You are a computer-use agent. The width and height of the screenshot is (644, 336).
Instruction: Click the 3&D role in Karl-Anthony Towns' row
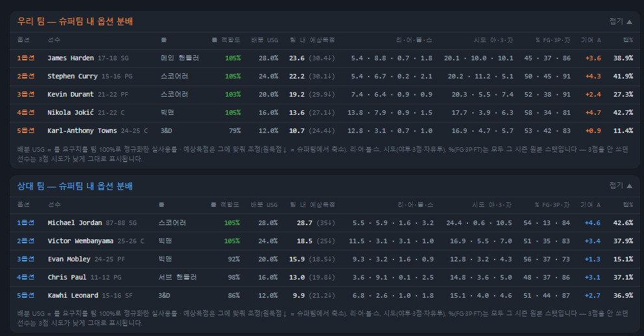pos(166,131)
